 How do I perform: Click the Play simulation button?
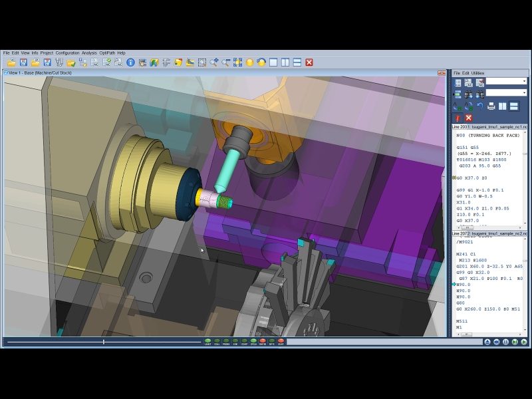[524, 342]
